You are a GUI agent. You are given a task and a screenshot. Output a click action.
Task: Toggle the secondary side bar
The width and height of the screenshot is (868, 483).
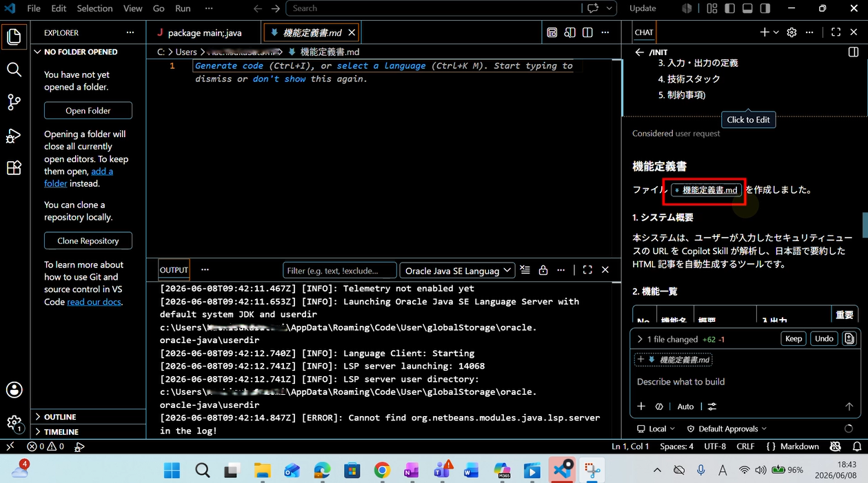click(x=765, y=8)
